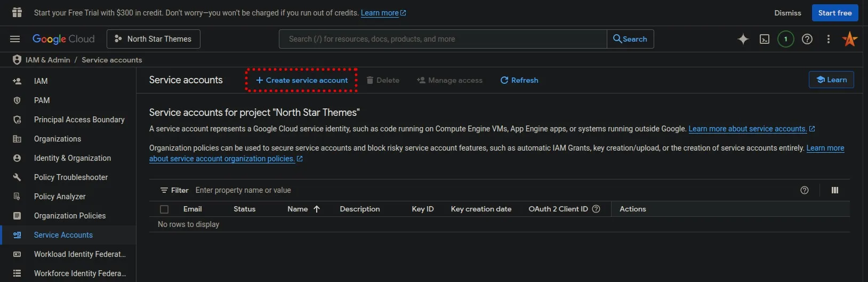Screen dimensions: 868x282
Task: Toggle the select-all rows checkbox
Action: (164, 209)
